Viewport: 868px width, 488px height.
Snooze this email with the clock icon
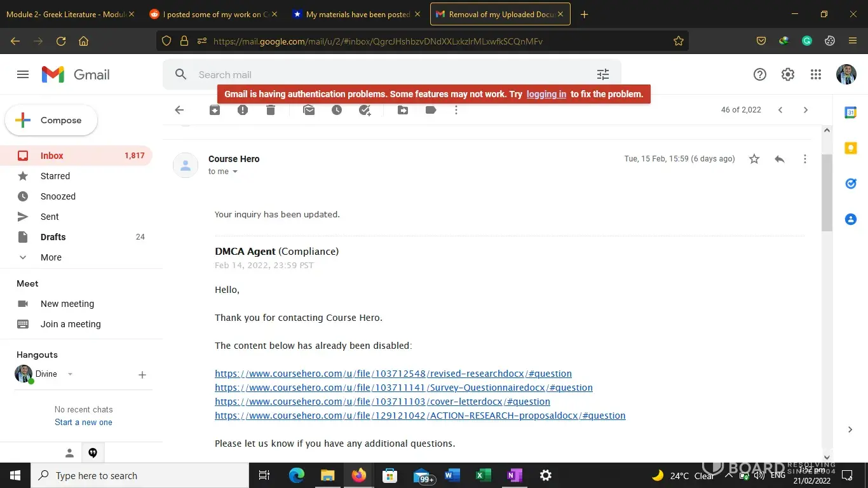[x=337, y=110]
